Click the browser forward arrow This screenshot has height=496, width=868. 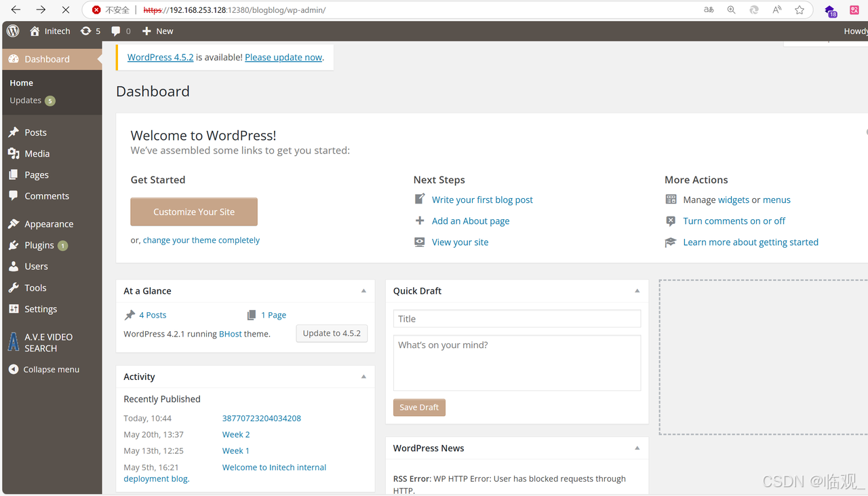click(x=41, y=10)
